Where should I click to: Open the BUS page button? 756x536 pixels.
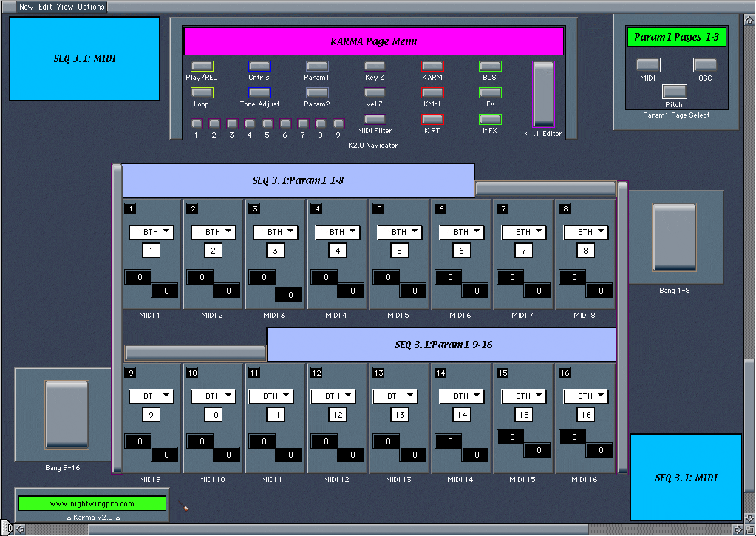click(490, 67)
